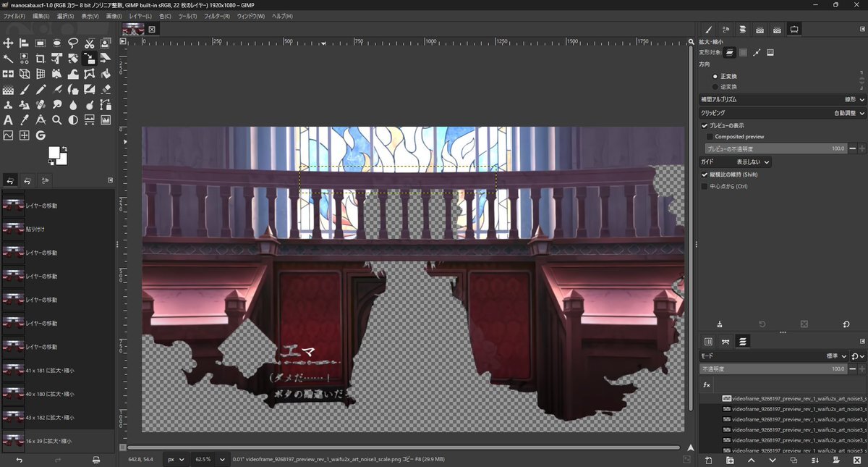Select the 貼り付け history entry
Screen dimensions: 868x467
click(58, 229)
